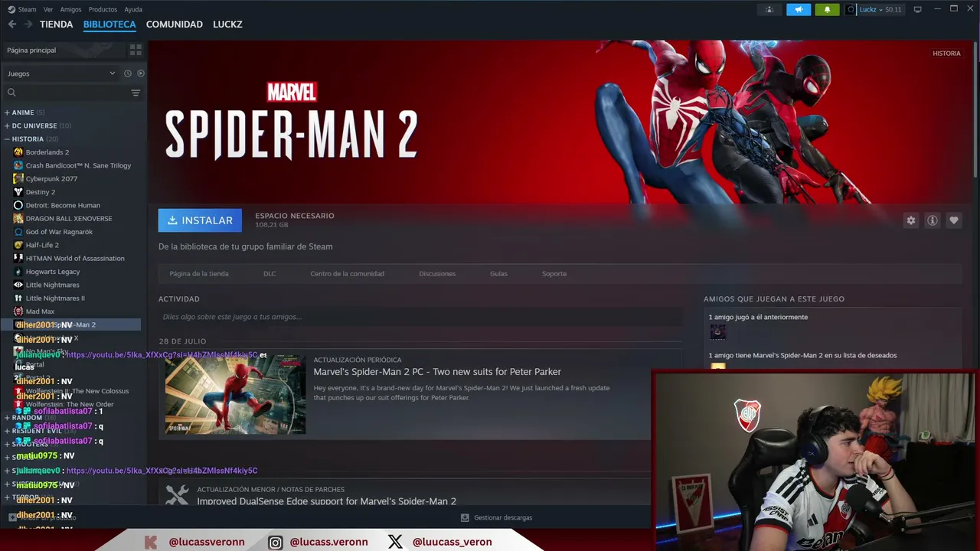Click the wrench patch notes icon
980x551 pixels.
(177, 496)
